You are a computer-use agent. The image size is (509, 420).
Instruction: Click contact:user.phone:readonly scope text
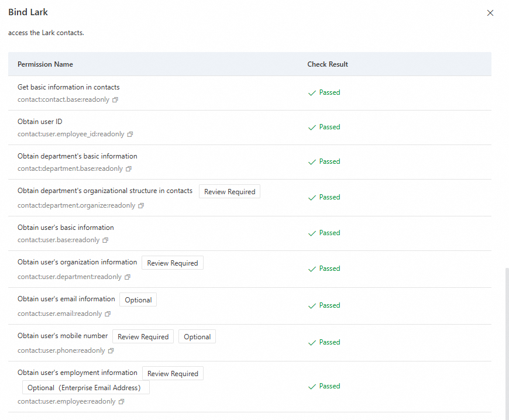click(x=61, y=350)
